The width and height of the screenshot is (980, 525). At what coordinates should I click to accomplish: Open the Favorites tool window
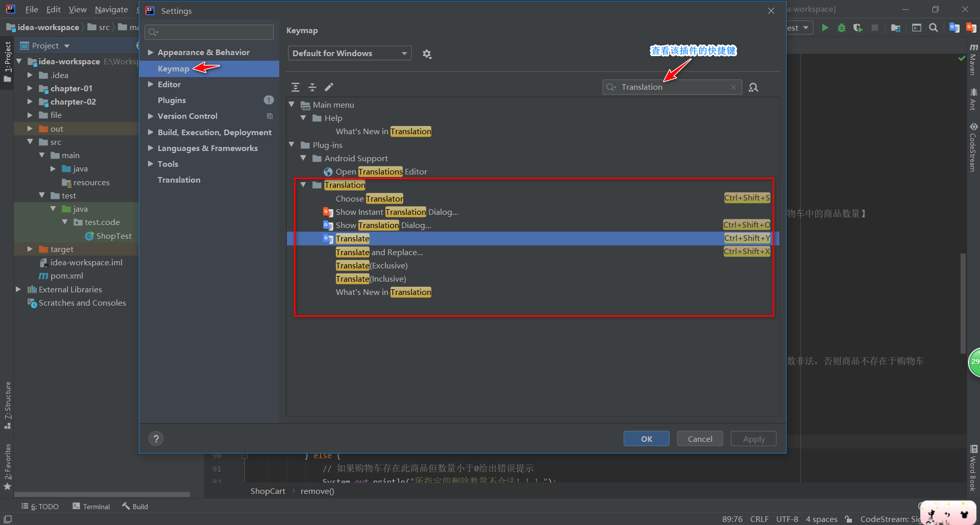(x=8, y=467)
